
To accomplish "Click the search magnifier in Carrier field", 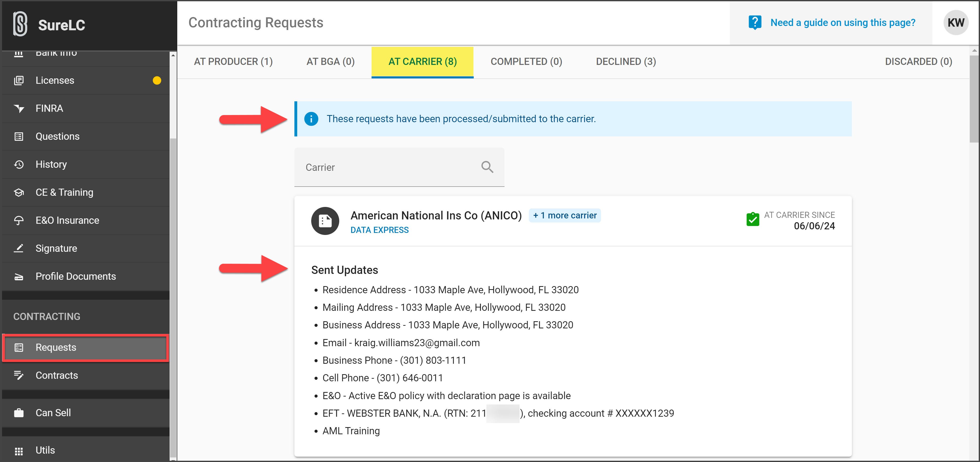I will (x=487, y=167).
